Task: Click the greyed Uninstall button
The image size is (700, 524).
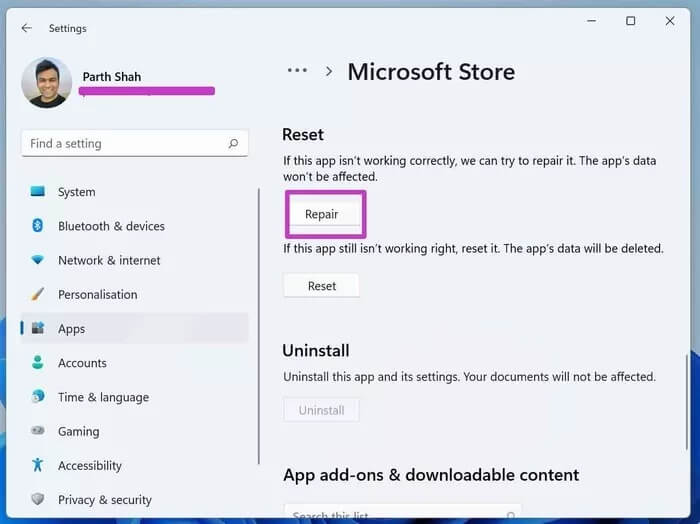Action: [321, 410]
